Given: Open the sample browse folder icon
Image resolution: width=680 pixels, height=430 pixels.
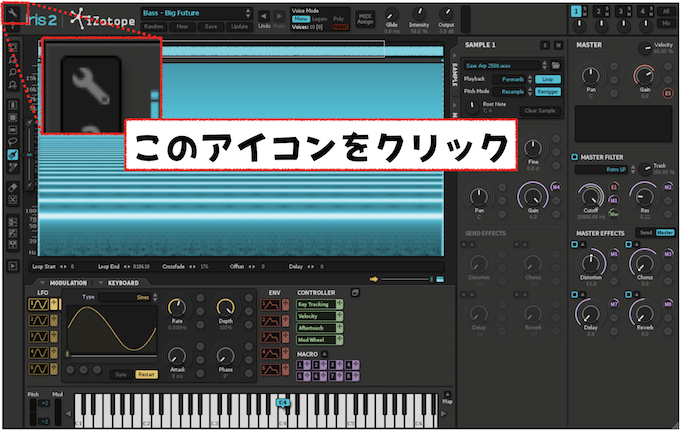Looking at the screenshot, I should 556,65.
